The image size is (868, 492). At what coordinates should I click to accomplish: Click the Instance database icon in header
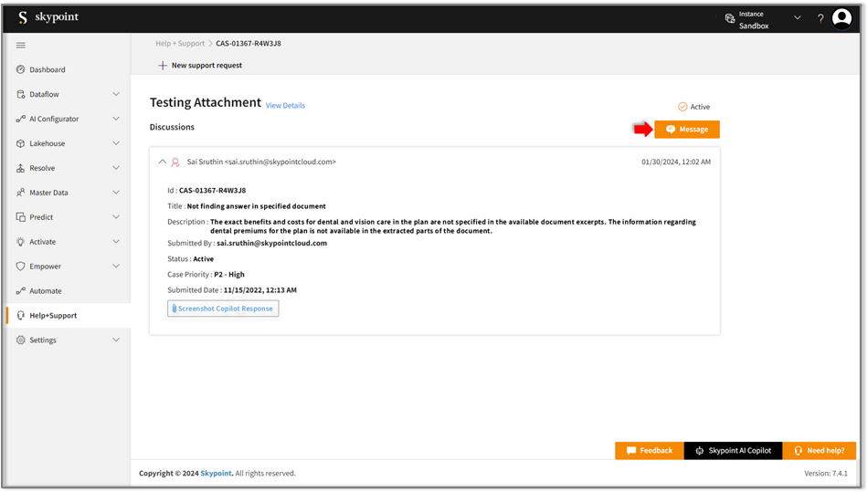click(730, 19)
